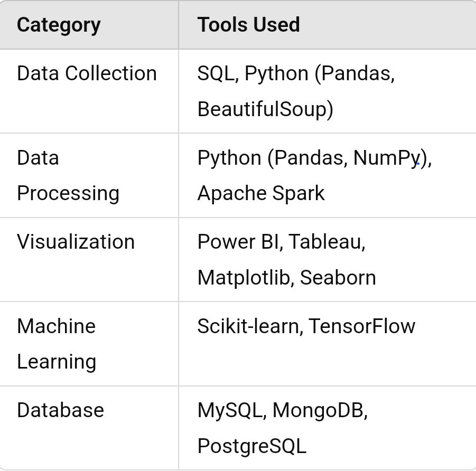Click the Scikit-learn, TensorFlow cell
The width and height of the screenshot is (476, 471).
pyautogui.click(x=306, y=326)
